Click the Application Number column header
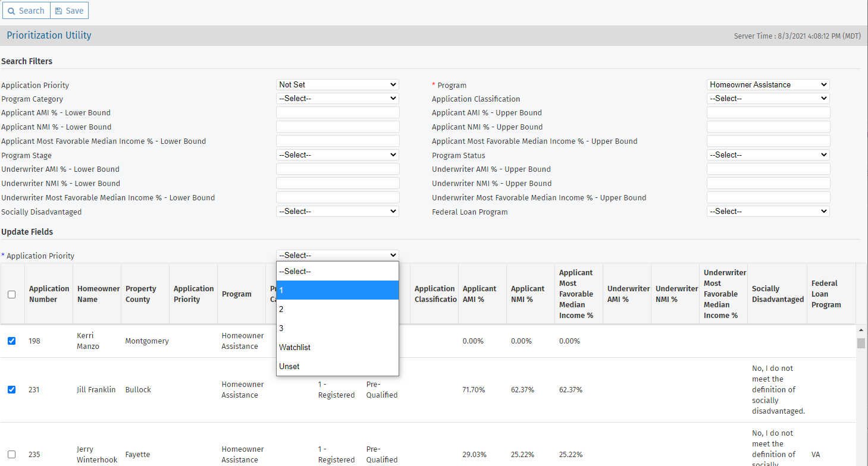This screenshot has height=466, width=868. tap(48, 294)
